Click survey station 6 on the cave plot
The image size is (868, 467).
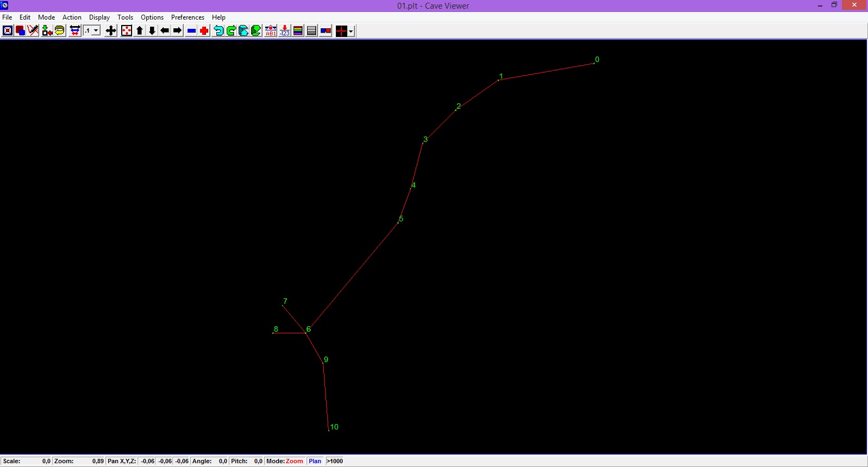click(x=306, y=333)
